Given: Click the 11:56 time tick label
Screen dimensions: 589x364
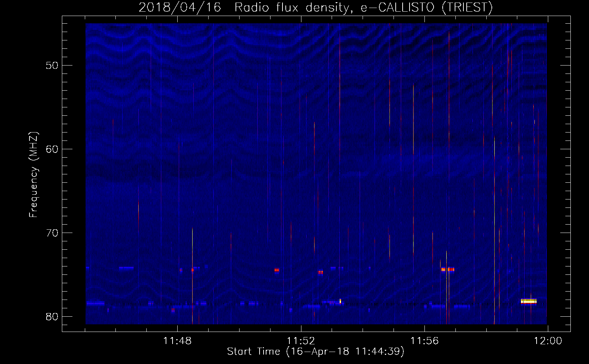Looking at the screenshot, I should pyautogui.click(x=424, y=341).
